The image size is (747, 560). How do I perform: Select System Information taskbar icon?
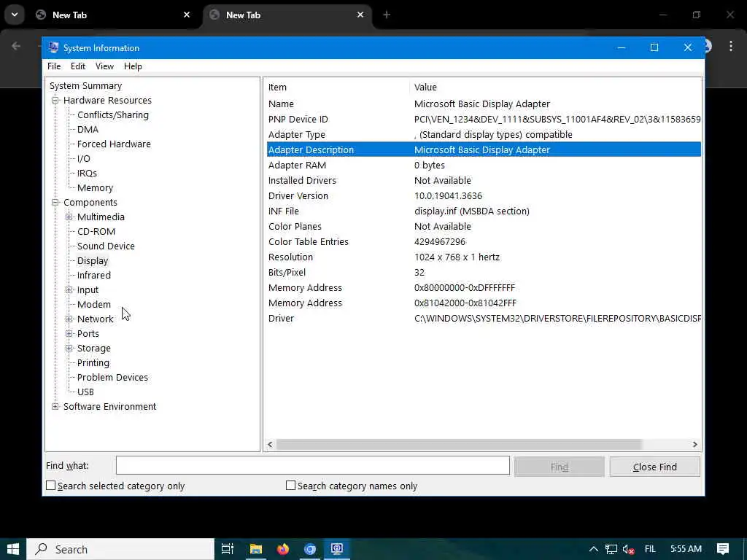point(337,549)
